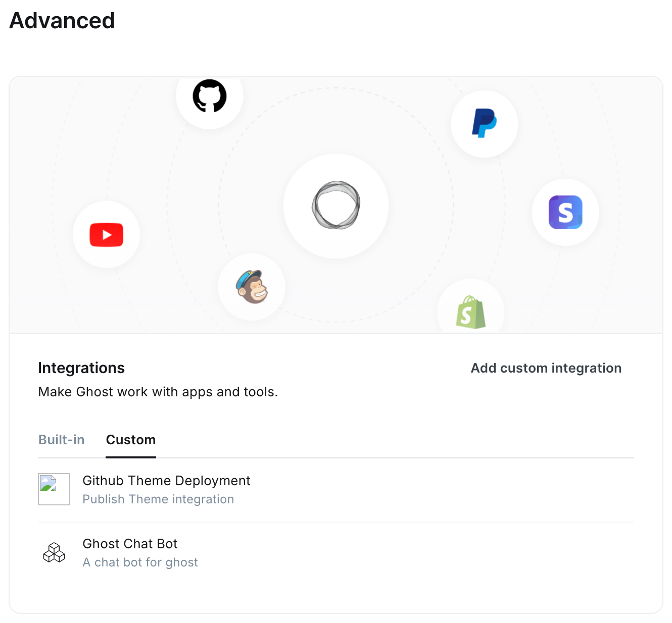Select the Custom tab
Viewport: 672px width, 623px height.
click(131, 440)
